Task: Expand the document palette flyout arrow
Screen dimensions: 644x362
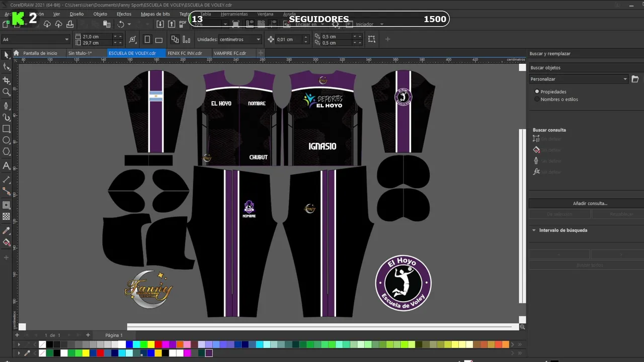Action: [x=19, y=353]
